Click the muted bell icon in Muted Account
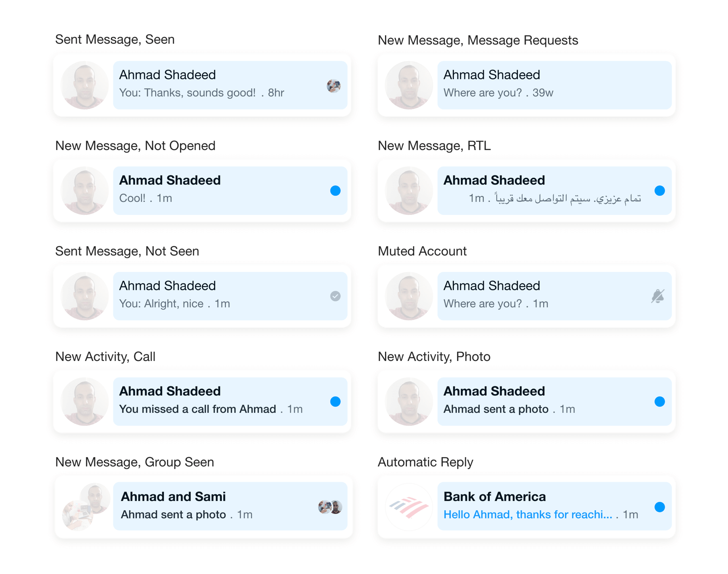Screen dimensions: 728x574 [658, 296]
